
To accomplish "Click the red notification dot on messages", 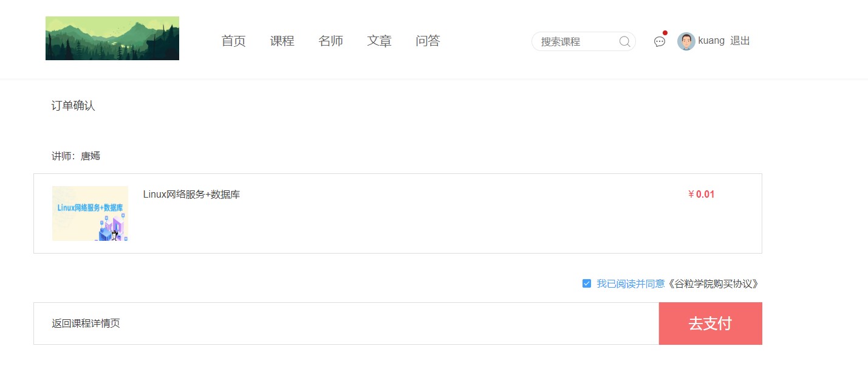I will [666, 33].
